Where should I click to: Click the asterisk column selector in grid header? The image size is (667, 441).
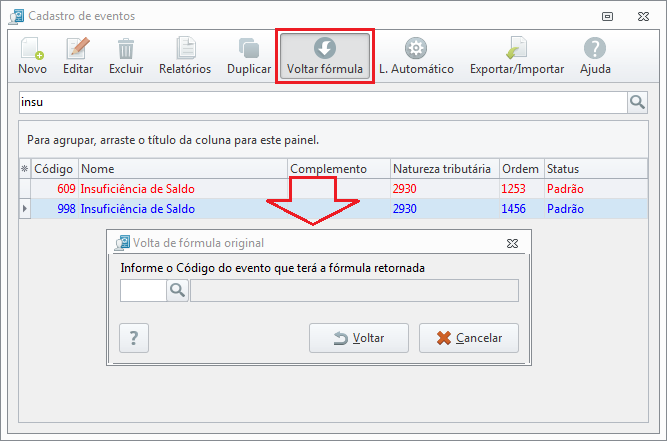click(x=25, y=169)
